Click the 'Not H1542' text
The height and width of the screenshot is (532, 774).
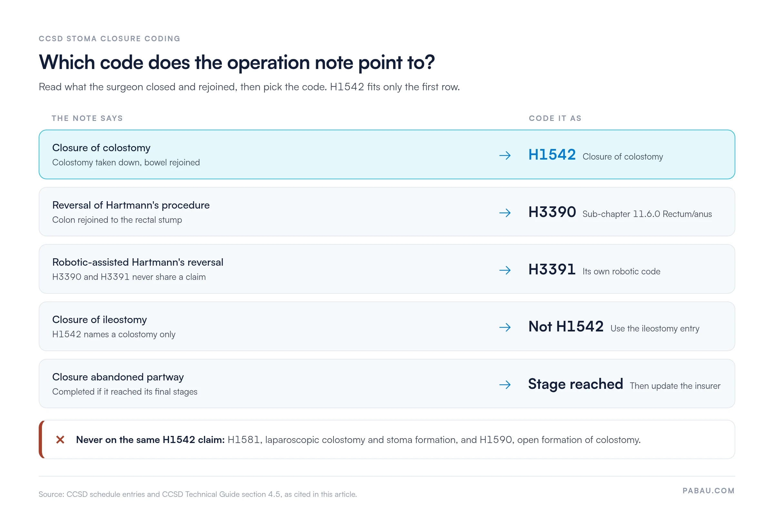tap(566, 326)
